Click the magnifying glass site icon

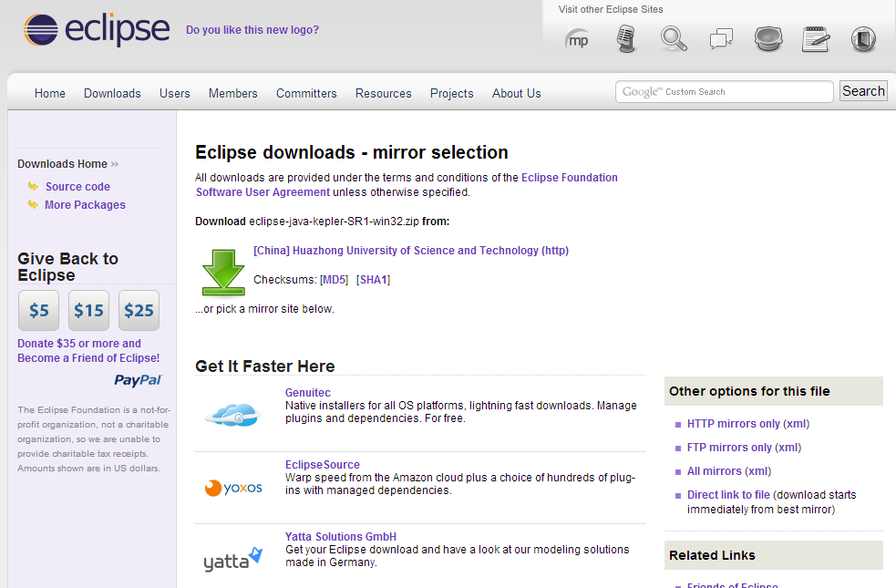674,39
